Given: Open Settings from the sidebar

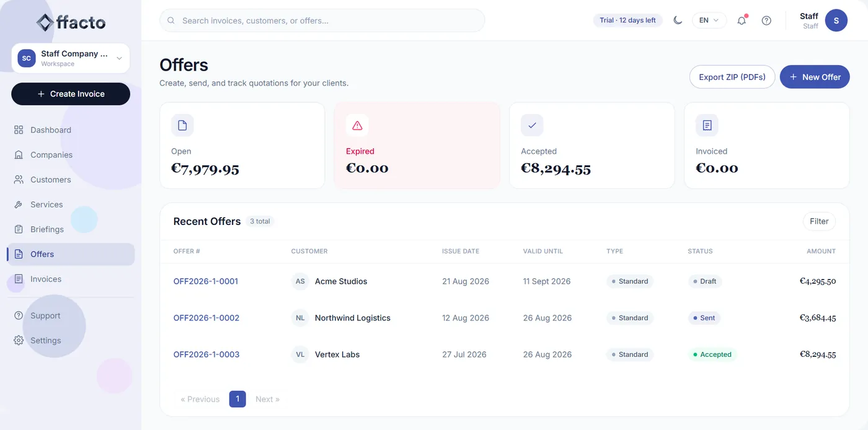Looking at the screenshot, I should point(71,340).
